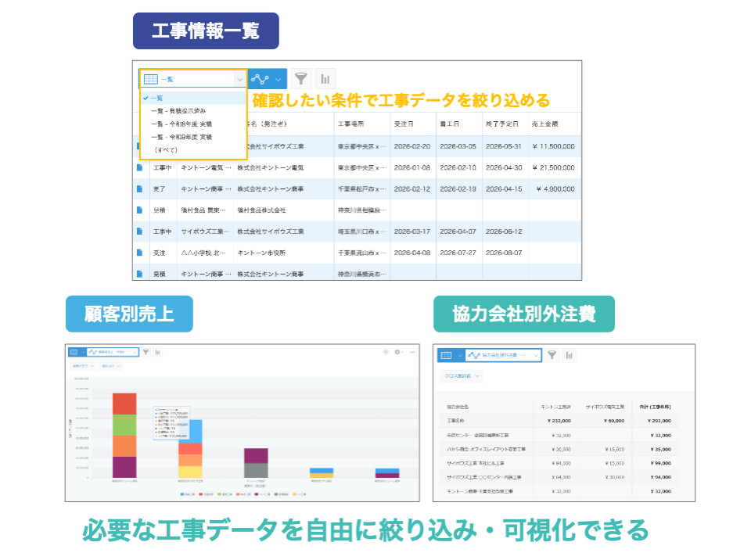The image size is (751, 560).
Task: Expand the クロス集計表 dropdown
Action: 462,376
